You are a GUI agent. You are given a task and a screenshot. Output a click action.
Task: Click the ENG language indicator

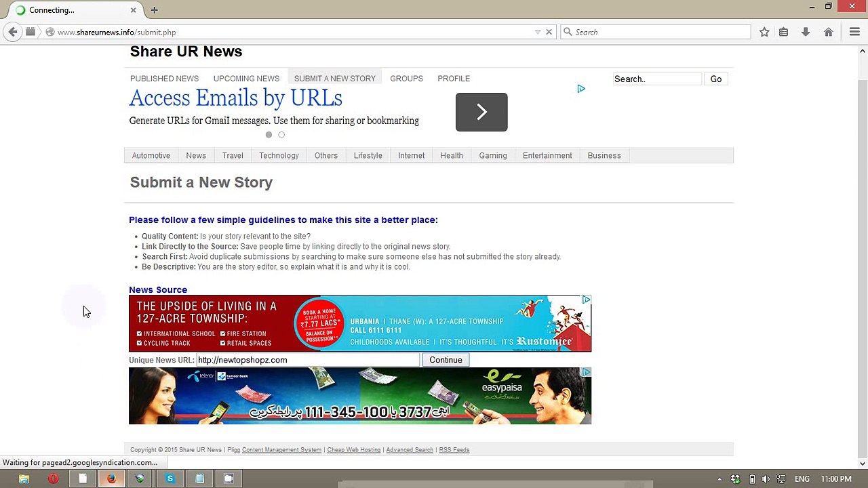(x=802, y=479)
